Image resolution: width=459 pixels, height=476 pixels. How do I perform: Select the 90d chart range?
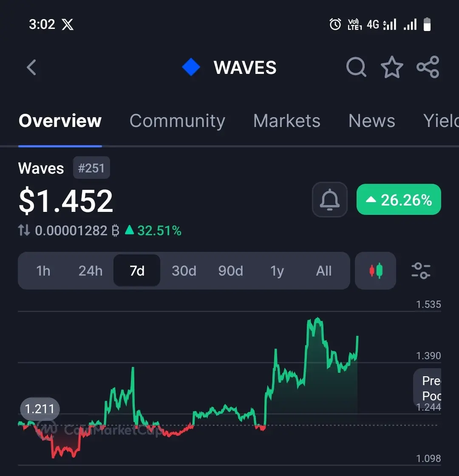(x=231, y=271)
